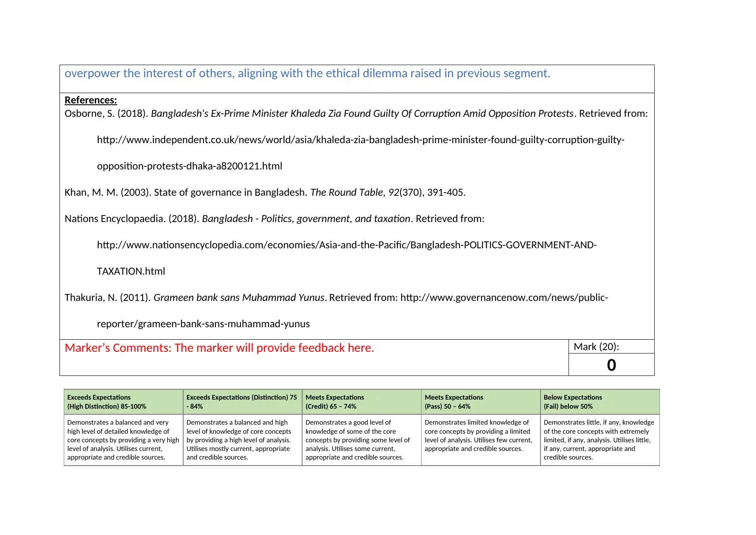Select the Pass 50 – 64% header cell
The image size is (756, 535).
point(481,402)
